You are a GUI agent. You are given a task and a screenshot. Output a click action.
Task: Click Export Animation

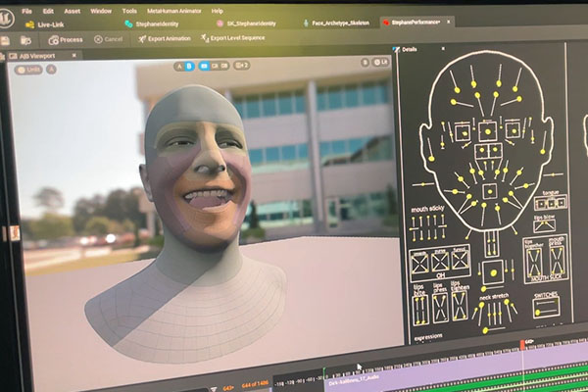pyautogui.click(x=165, y=38)
